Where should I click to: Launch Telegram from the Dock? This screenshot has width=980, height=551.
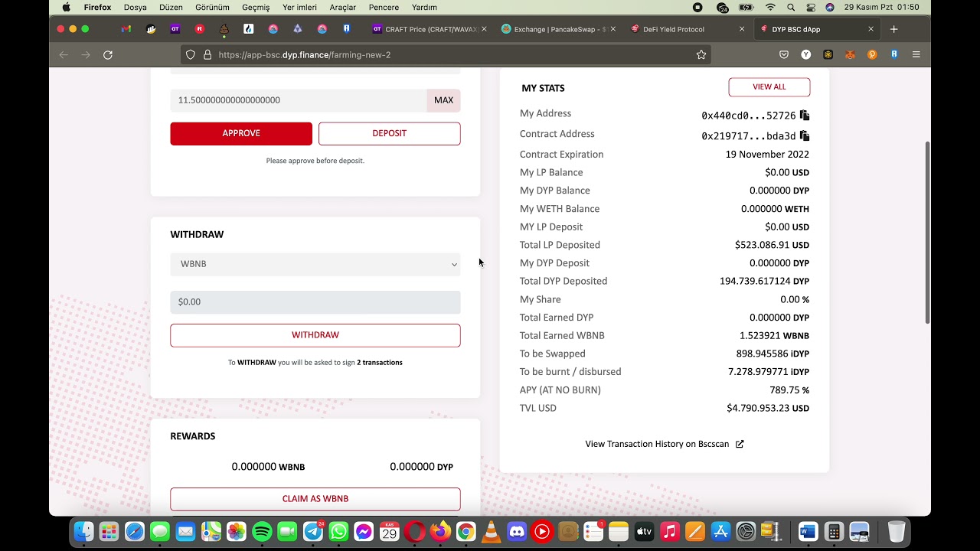[313, 531]
